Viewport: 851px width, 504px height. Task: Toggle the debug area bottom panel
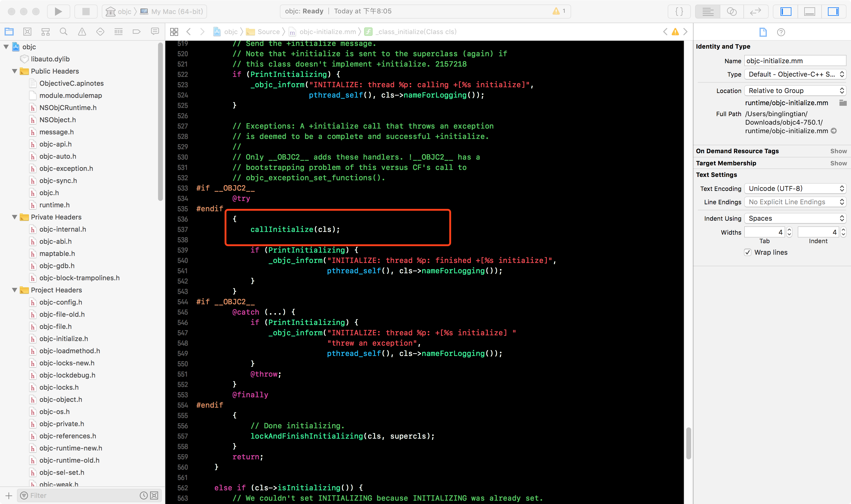point(810,12)
